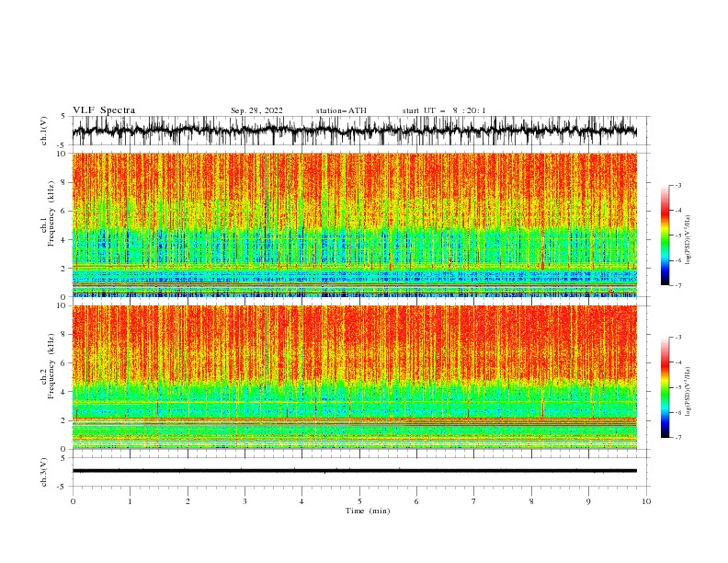Click the ch.1 'Frequency (kHz)' axis label

(51, 213)
